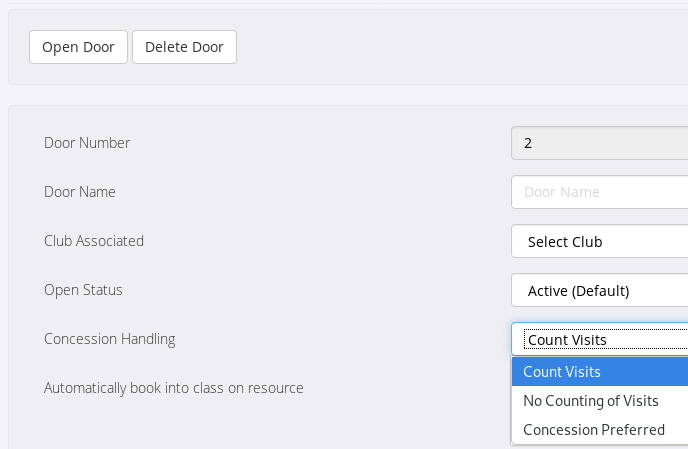This screenshot has height=449, width=688.
Task: Focus the Door Name text field
Action: 600,192
